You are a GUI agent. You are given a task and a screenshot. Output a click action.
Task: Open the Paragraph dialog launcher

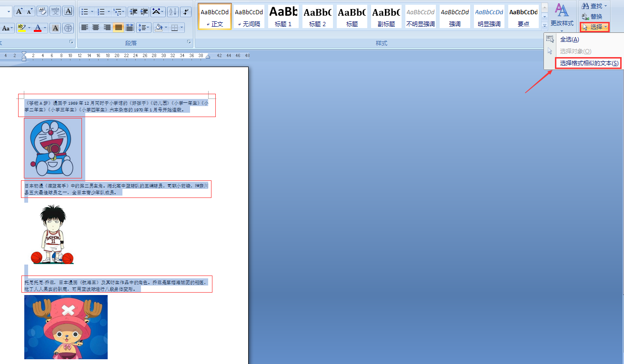(190, 43)
